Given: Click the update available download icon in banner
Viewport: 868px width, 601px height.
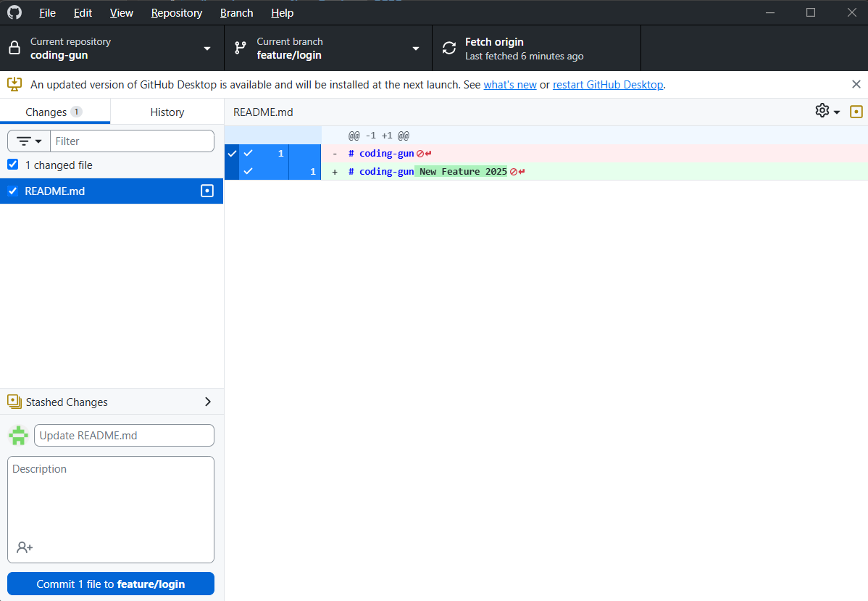Looking at the screenshot, I should point(14,84).
